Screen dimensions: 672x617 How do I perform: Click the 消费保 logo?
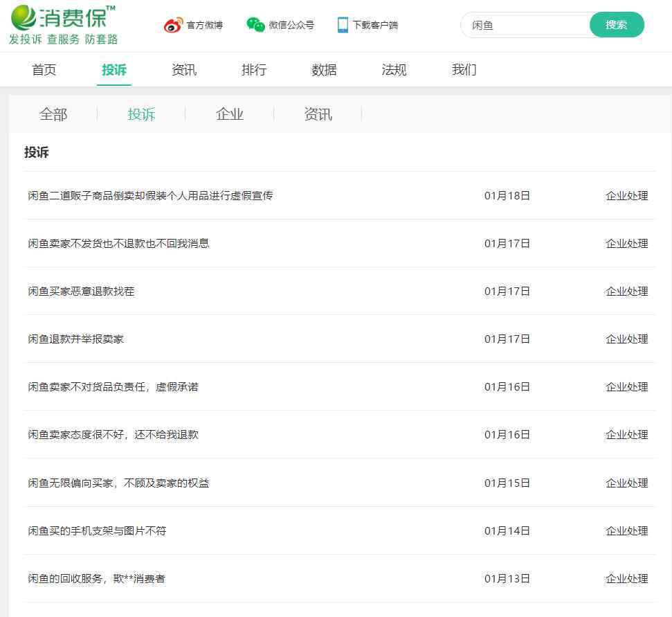(62, 17)
